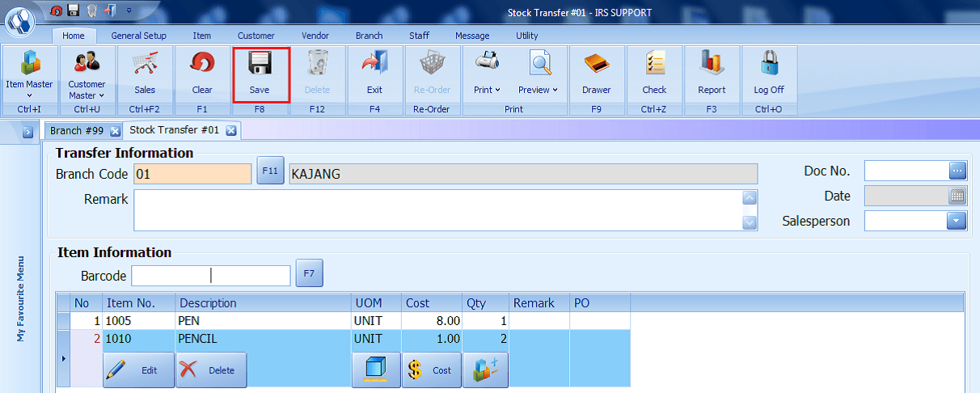Click the Log Off padlock
This screenshot has height=393, width=980.
pos(769,74)
